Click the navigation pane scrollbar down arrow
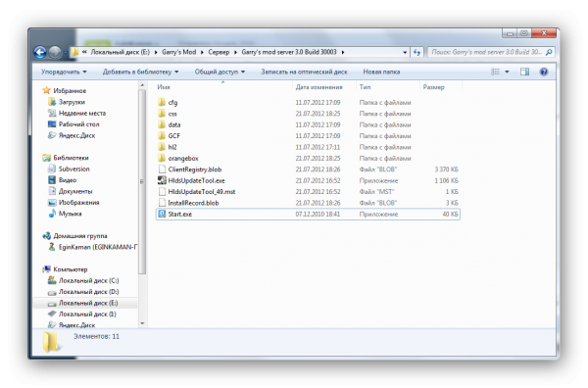The image size is (588, 388). click(x=142, y=323)
